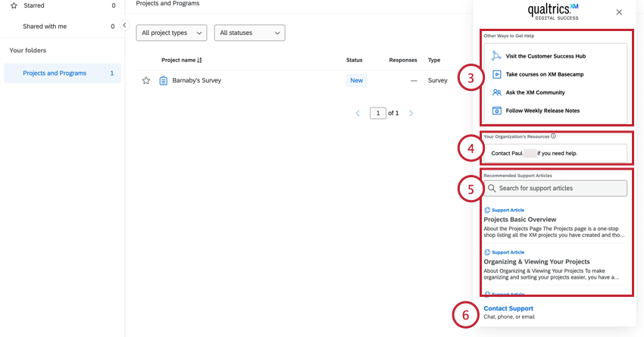Click the XM Basecamp courses icon

[496, 74]
